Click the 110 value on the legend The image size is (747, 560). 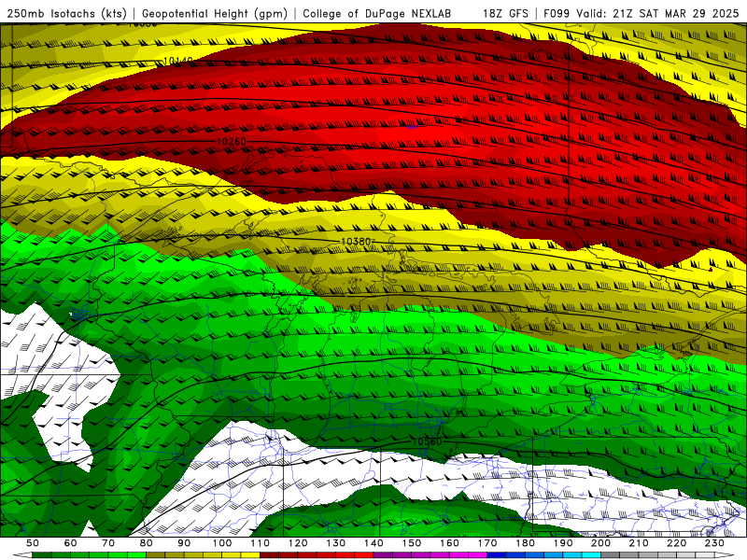pos(261,543)
